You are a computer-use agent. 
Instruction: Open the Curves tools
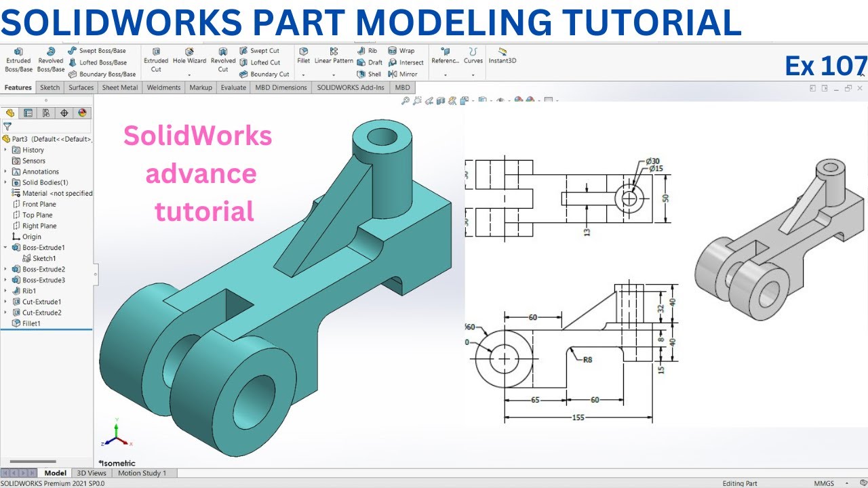[x=473, y=56]
